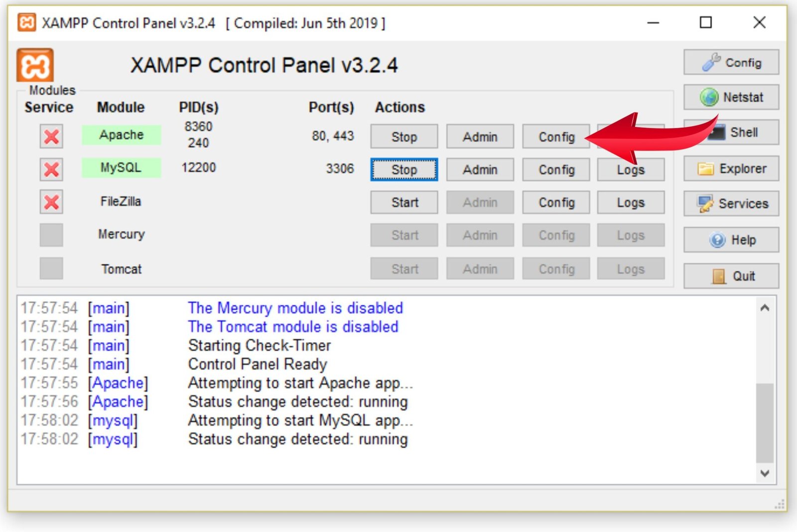Open FileZilla Config menu
The height and width of the screenshot is (532, 797).
point(556,202)
